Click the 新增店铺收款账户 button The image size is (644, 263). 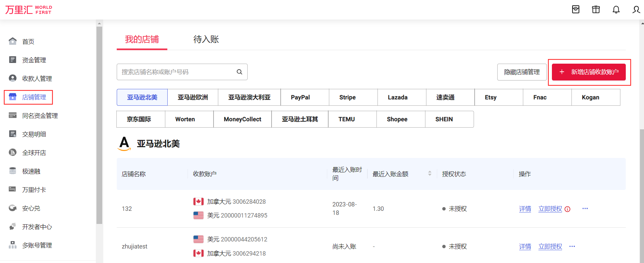[x=589, y=72]
